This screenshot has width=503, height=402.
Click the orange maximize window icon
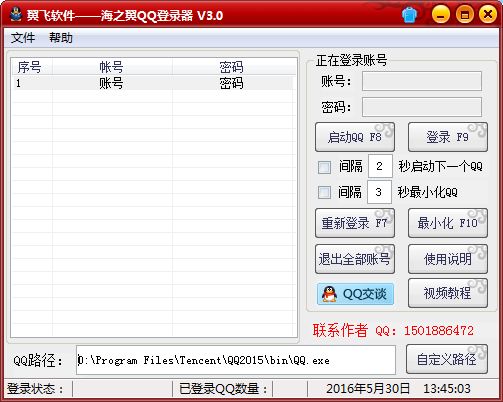[x=465, y=15]
